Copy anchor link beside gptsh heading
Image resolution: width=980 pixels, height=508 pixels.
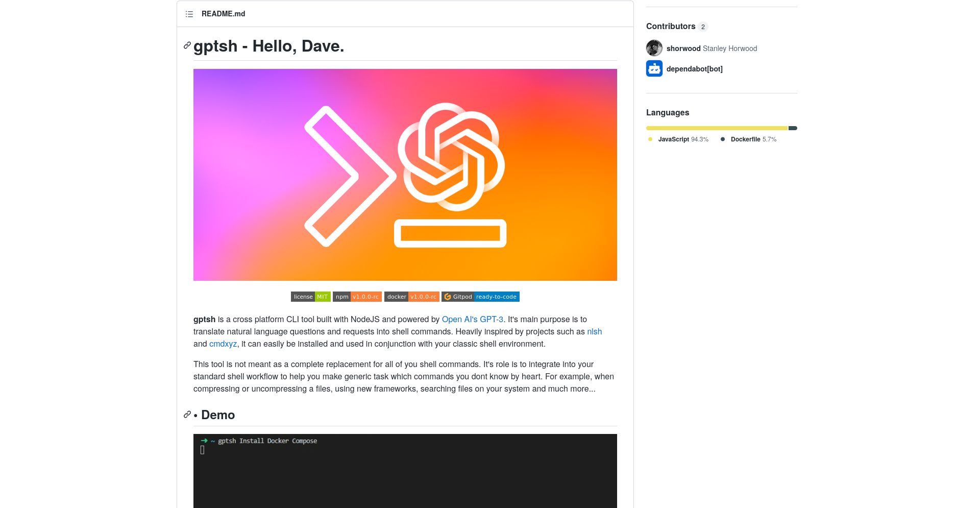[187, 46]
